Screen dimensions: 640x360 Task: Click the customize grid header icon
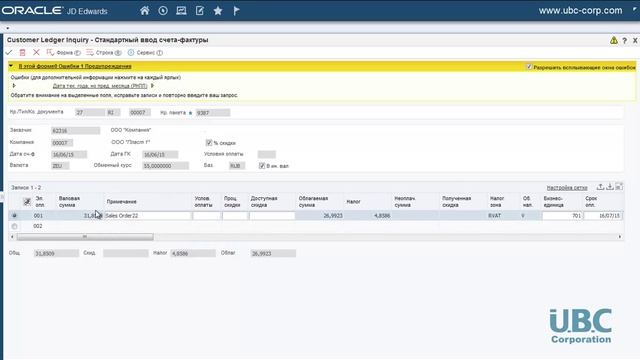(27, 201)
